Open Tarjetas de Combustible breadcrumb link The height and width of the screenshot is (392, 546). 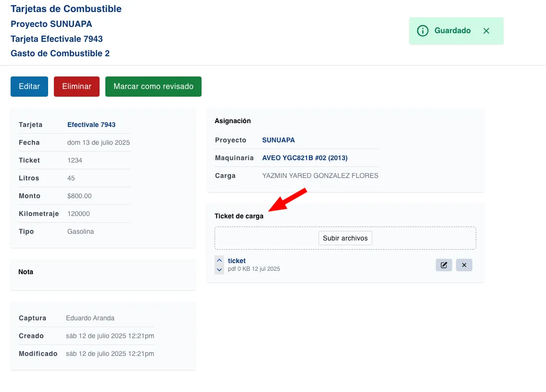tap(66, 9)
